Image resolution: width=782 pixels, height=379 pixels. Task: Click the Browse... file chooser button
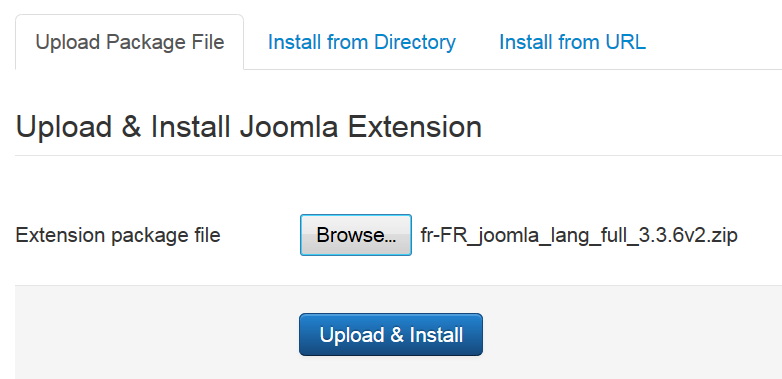click(356, 235)
